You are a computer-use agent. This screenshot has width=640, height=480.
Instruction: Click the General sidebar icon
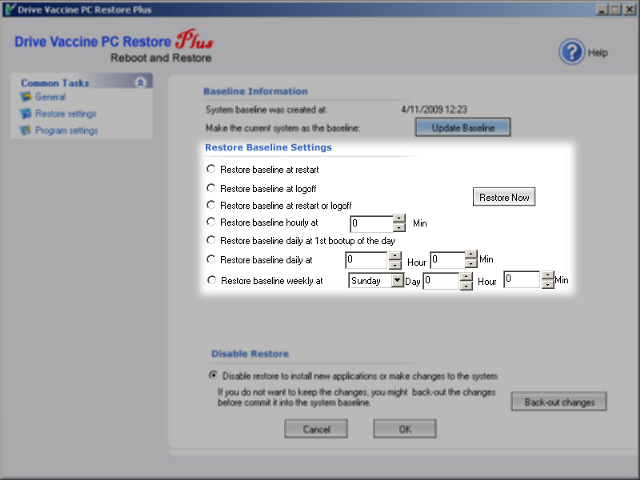(x=26, y=97)
